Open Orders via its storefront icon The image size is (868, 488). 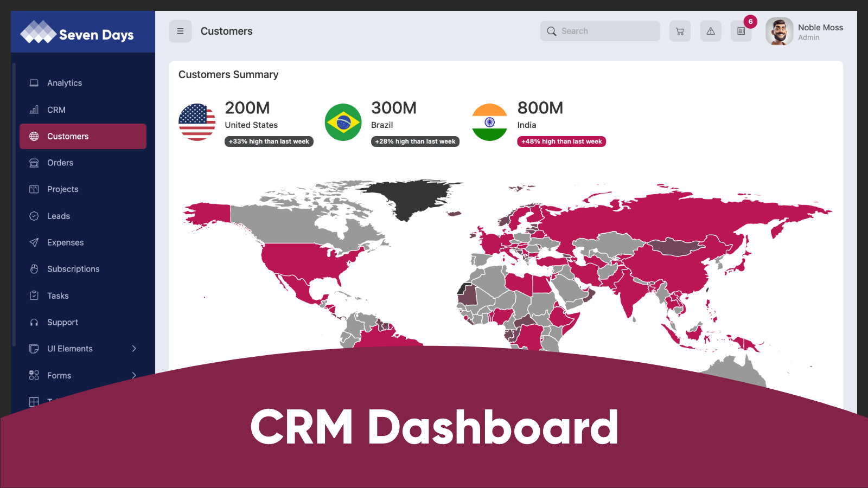click(34, 163)
